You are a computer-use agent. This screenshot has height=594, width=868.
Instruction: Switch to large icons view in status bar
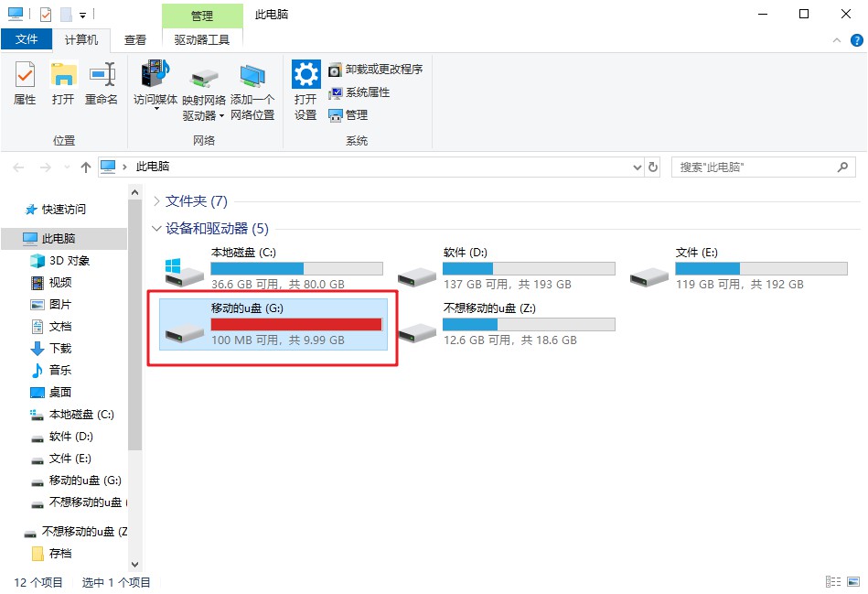coord(852,582)
